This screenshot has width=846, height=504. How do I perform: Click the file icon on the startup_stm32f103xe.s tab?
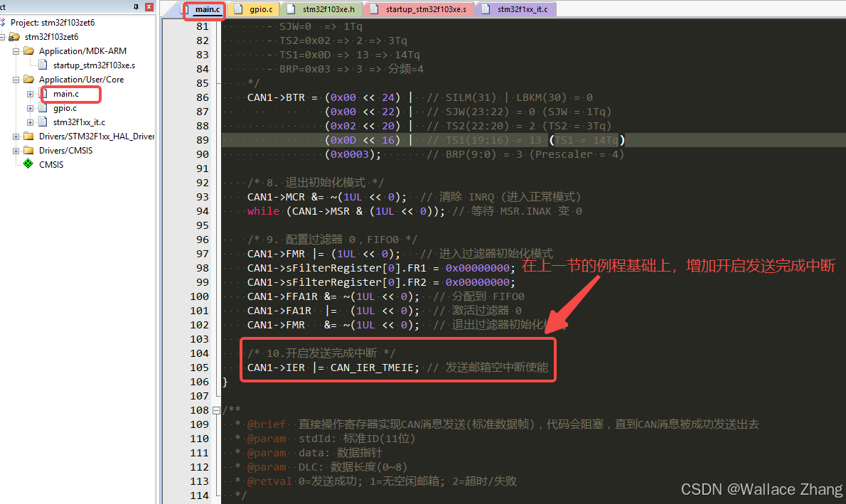373,9
